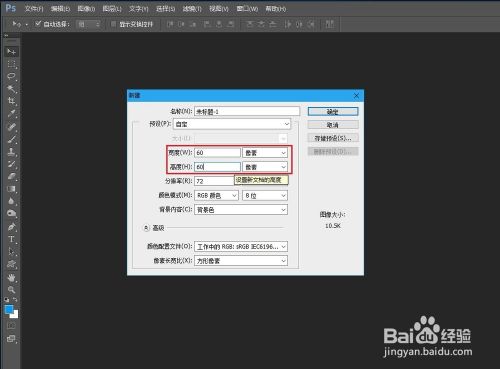Collapse the 高级 advanced section
Image resolution: width=500 pixels, height=369 pixels.
coord(146,228)
